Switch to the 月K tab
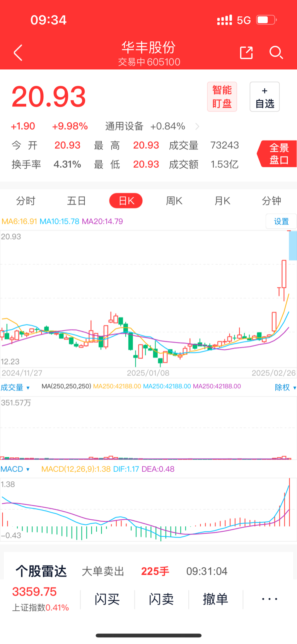This screenshot has width=297, height=644. click(222, 201)
